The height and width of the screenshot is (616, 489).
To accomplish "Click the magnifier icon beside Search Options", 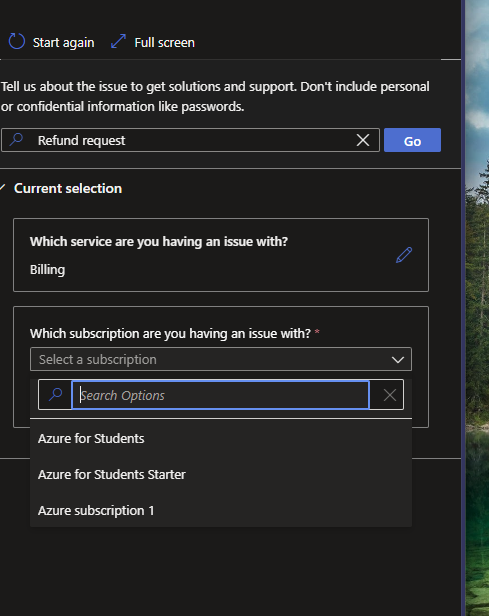I will (x=55, y=394).
